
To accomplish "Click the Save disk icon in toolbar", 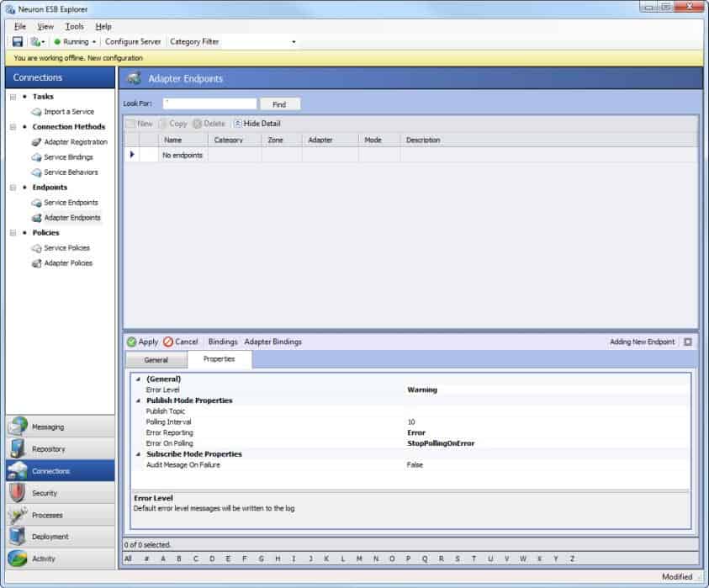I will pos(18,42).
